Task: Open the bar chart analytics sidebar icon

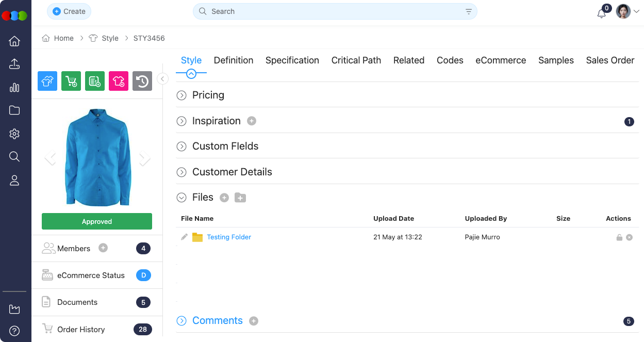Action: (14, 87)
